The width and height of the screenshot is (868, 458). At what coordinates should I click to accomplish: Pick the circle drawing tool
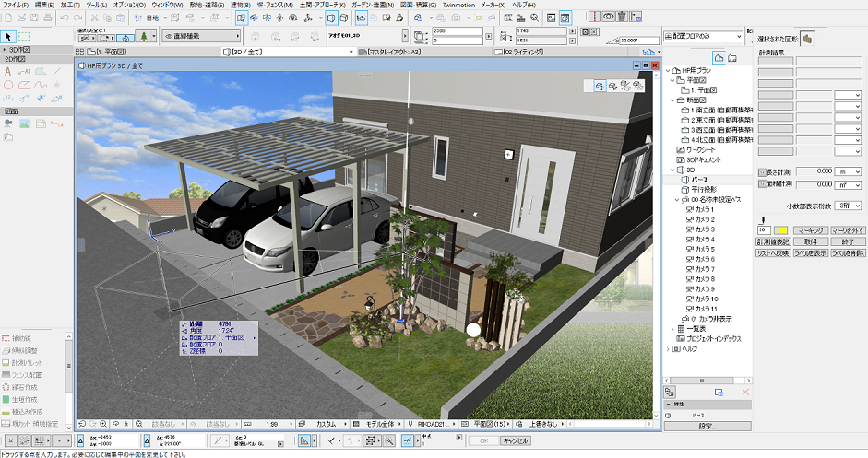9,85
